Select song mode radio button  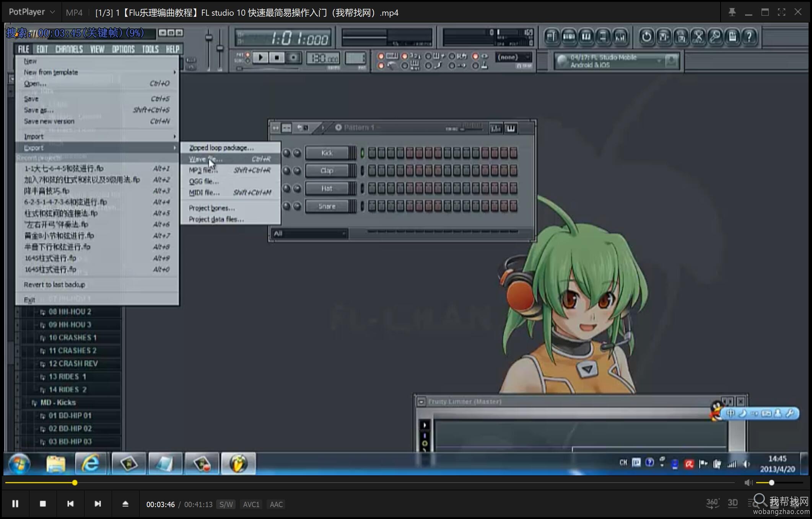click(247, 60)
